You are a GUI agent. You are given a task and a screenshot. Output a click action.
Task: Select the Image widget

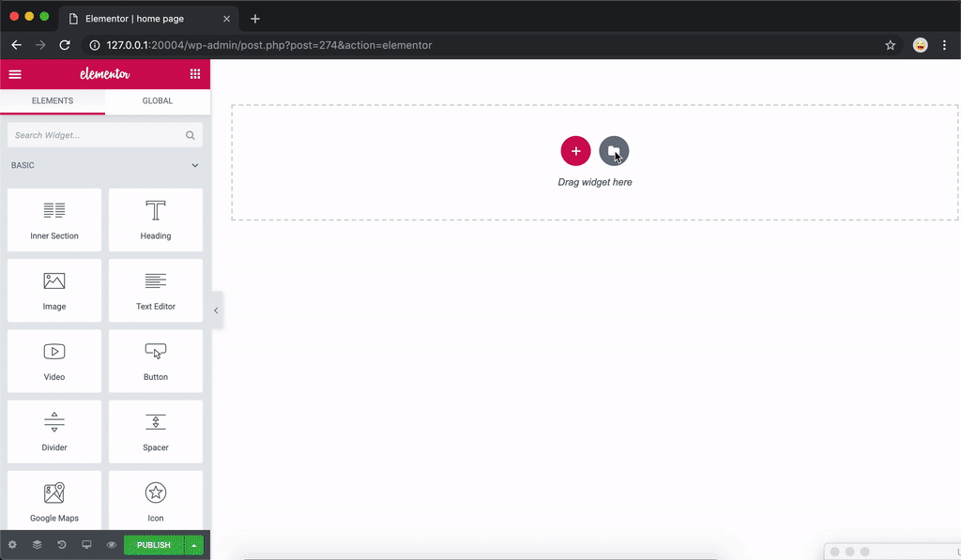pyautogui.click(x=54, y=291)
